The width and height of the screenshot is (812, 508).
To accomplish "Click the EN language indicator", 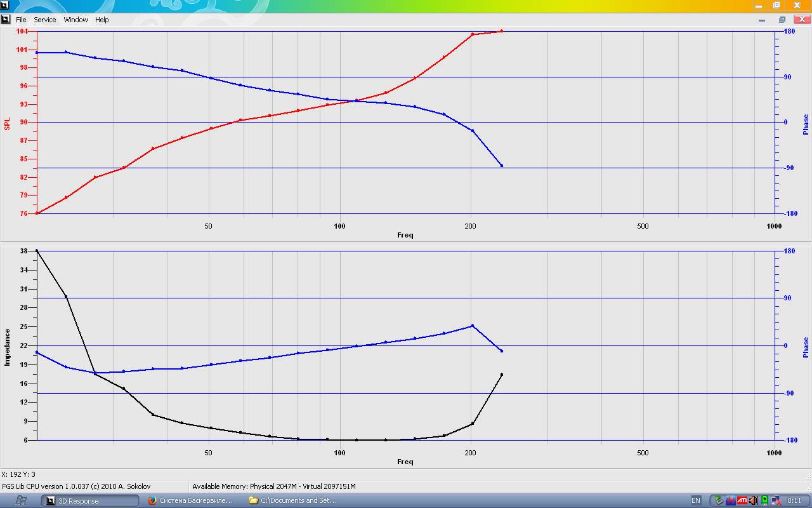I will (696, 500).
